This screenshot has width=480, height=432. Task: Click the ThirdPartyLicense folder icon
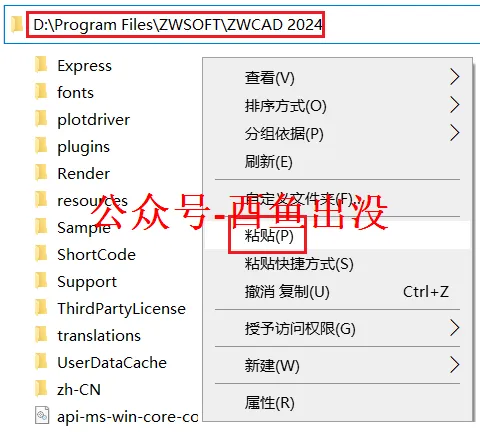pyautogui.click(x=41, y=308)
